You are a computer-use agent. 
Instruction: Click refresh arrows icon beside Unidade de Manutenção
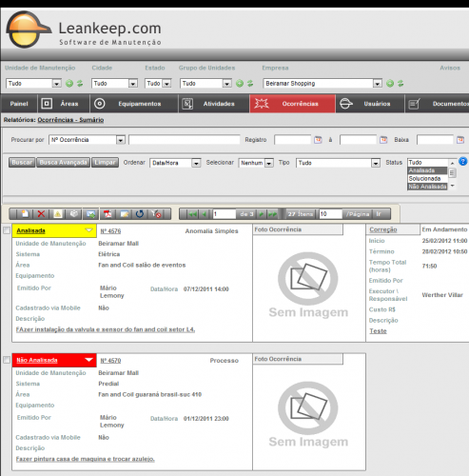tap(80, 84)
